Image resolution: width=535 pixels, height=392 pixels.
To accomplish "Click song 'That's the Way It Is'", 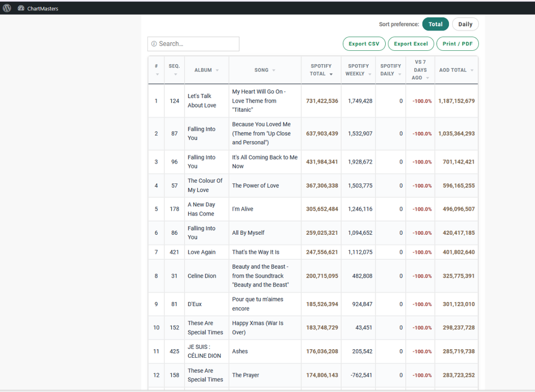I will pyautogui.click(x=256, y=252).
